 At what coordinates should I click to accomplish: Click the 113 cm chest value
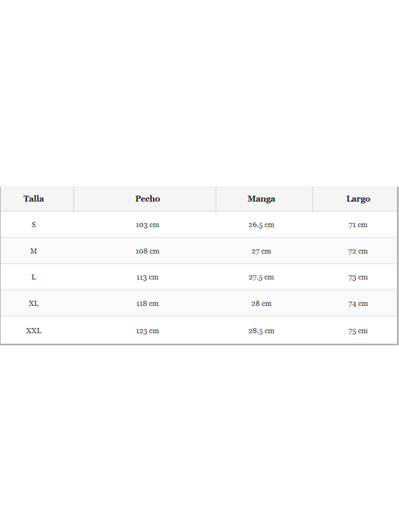click(147, 277)
